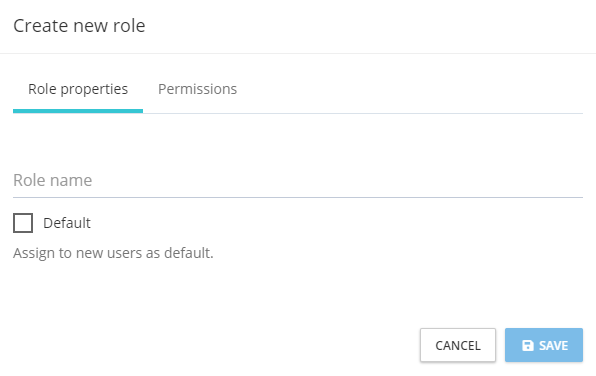Click the underline of the Role name field
The height and width of the screenshot is (376, 596).
point(298,197)
